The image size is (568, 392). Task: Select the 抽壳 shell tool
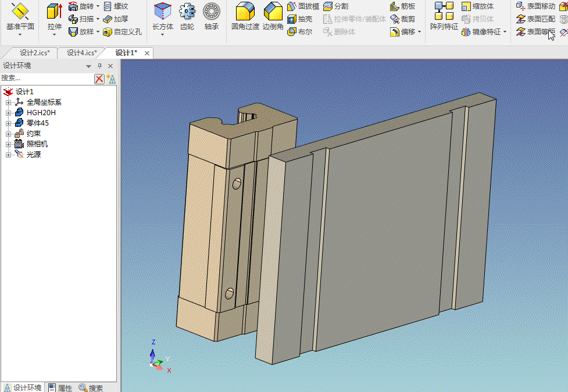pos(299,19)
